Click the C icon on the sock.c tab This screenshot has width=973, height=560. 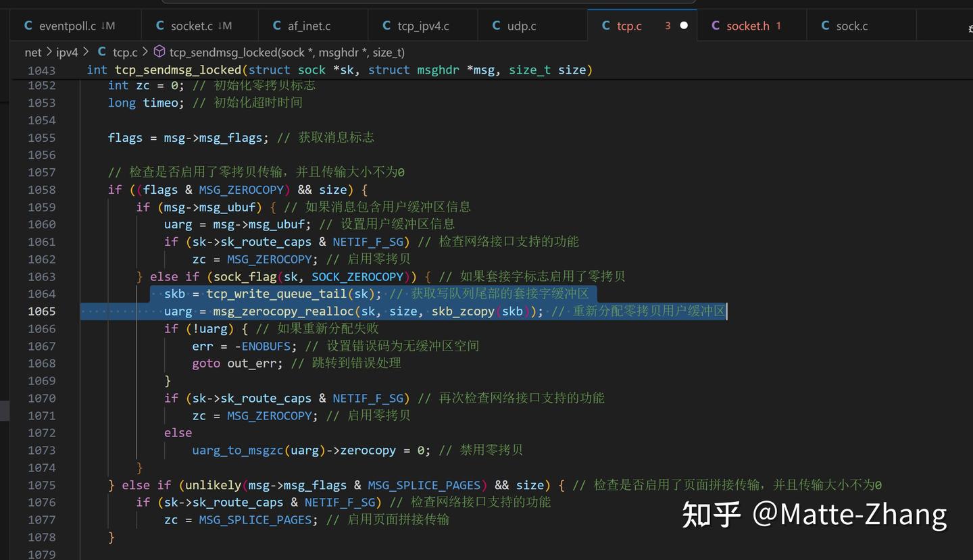[826, 25]
